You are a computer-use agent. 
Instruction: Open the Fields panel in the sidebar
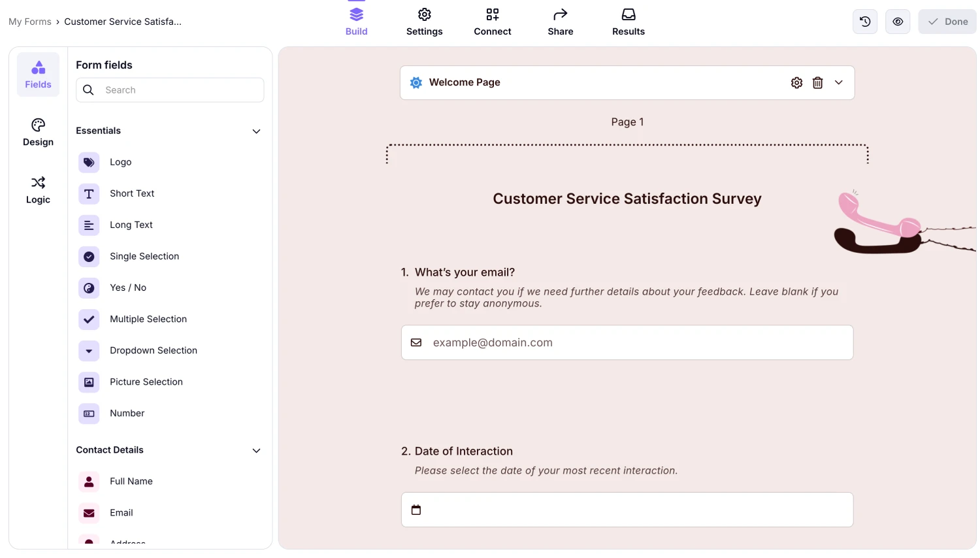38,73
